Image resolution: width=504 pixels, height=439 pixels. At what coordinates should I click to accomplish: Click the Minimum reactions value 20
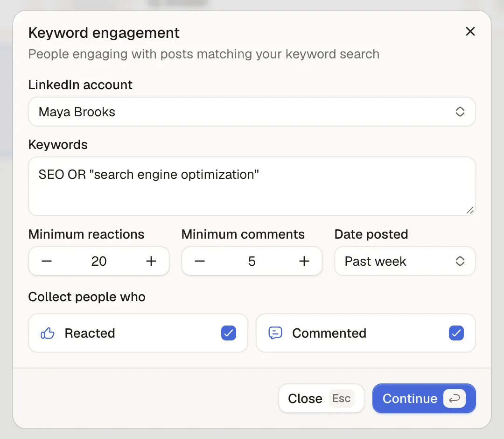[98, 261]
